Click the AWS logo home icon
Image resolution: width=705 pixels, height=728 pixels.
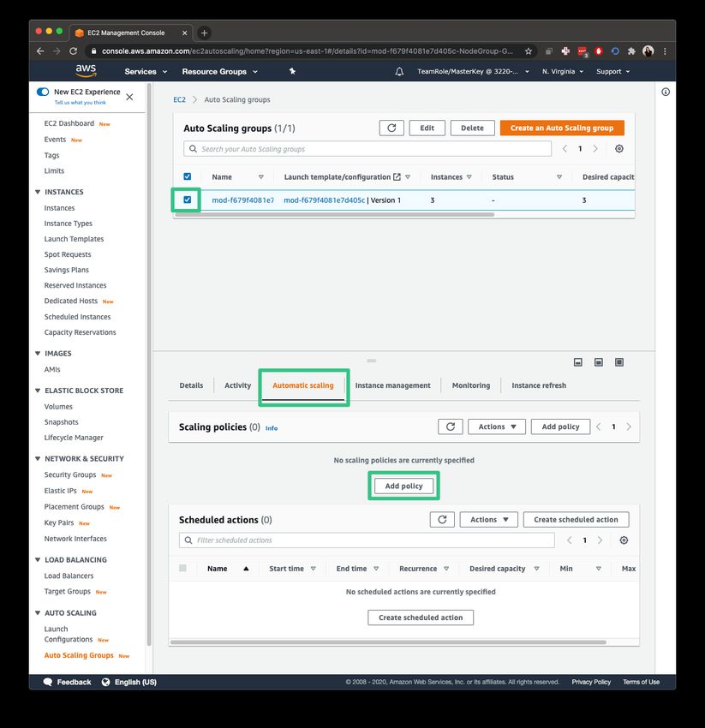[86, 70]
